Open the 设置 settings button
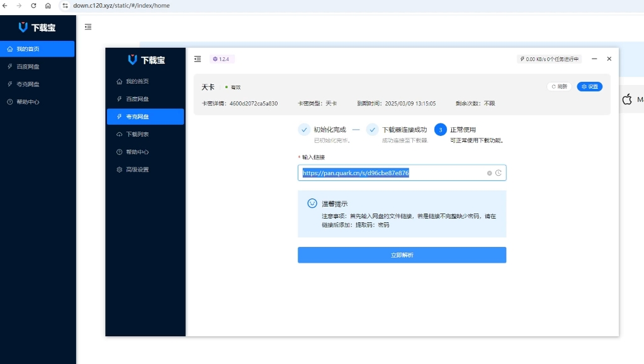This screenshot has width=644, height=364. 590,87
